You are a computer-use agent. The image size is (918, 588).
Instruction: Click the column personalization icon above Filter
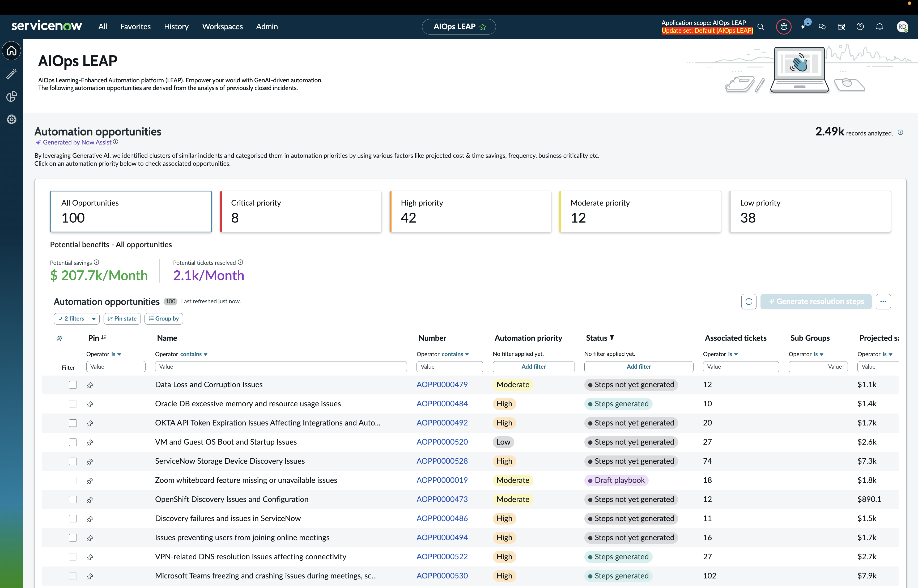tap(59, 338)
